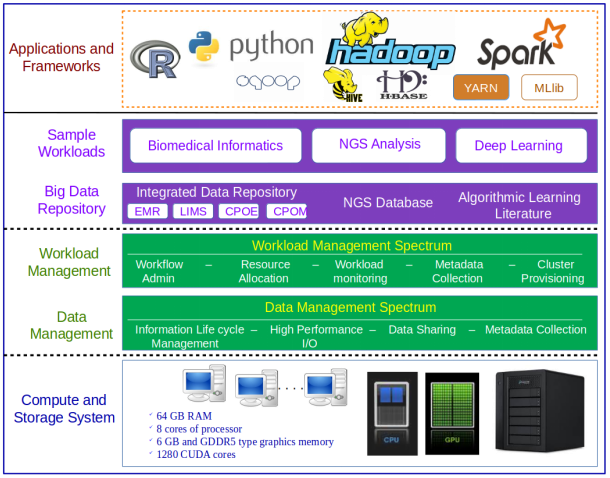Click the 'python' wordmark text
Viewport: 610px width, 478px height.
click(272, 46)
